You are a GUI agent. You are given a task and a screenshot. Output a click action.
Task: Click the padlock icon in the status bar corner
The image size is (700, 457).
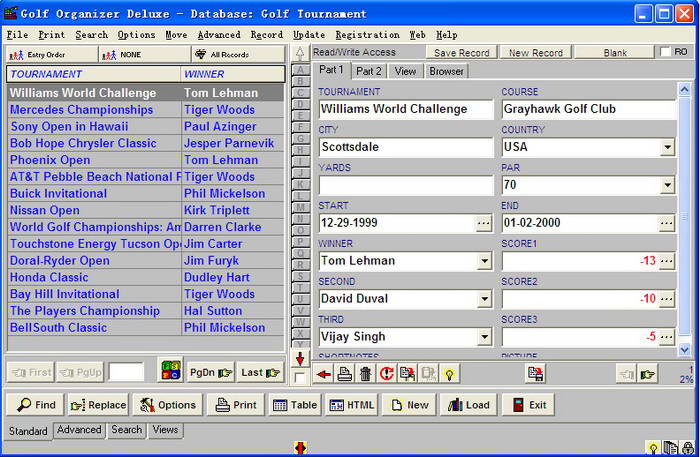[x=688, y=448]
